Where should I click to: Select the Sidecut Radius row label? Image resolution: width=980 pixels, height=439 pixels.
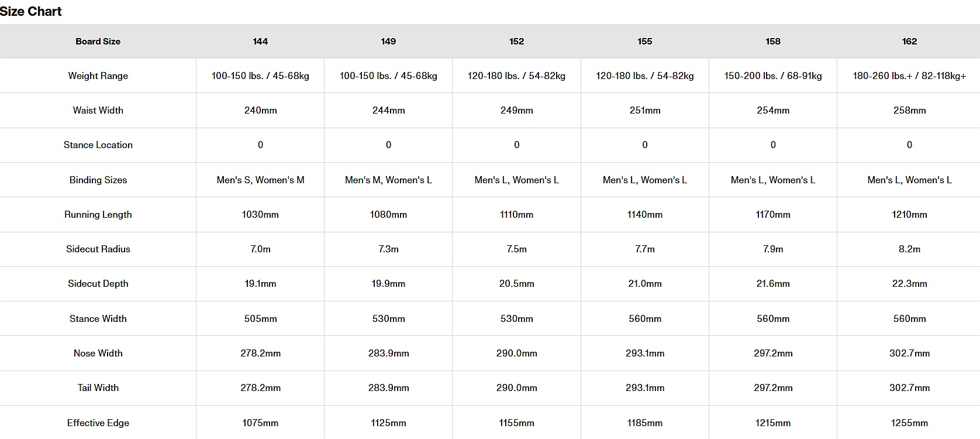click(x=98, y=249)
